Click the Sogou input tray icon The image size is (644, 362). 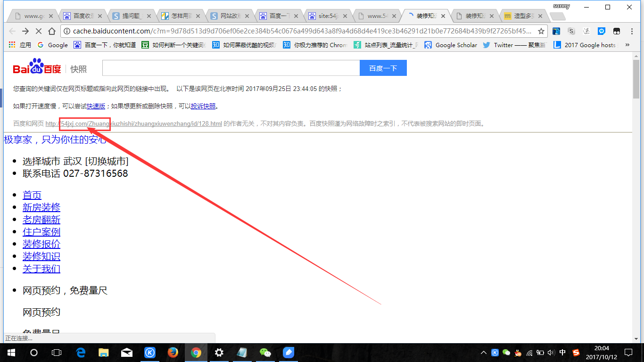point(576,352)
